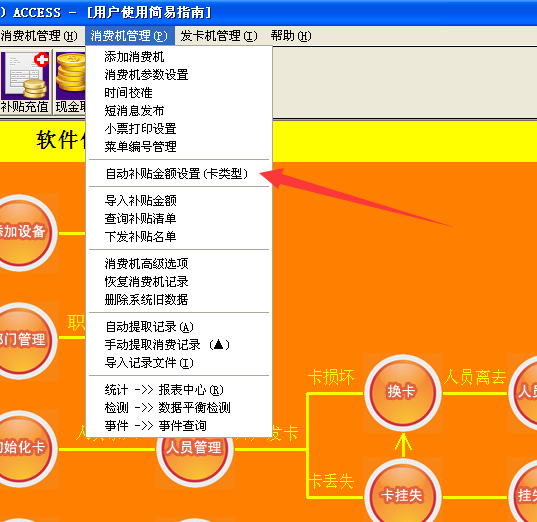Open 小票打印设置 menu entry
This screenshot has height=522, width=537.
tap(179, 129)
